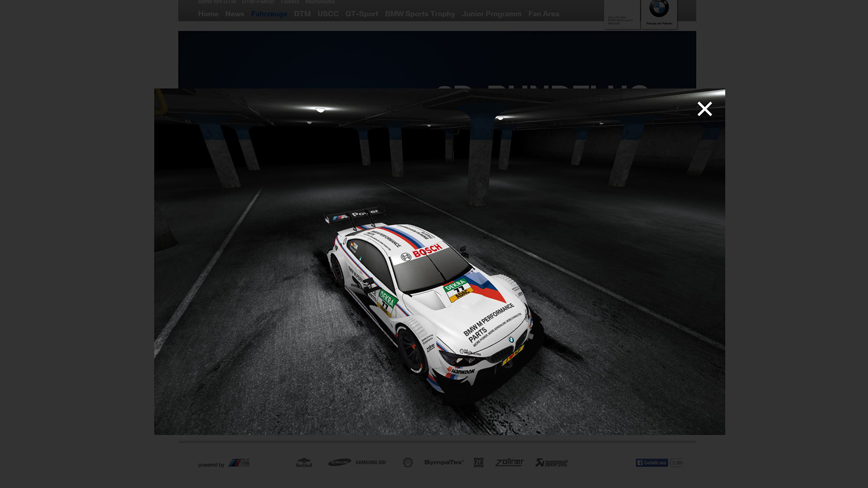This screenshot has height=488, width=868.
Task: Open the Fan Area page
Action: 544,14
